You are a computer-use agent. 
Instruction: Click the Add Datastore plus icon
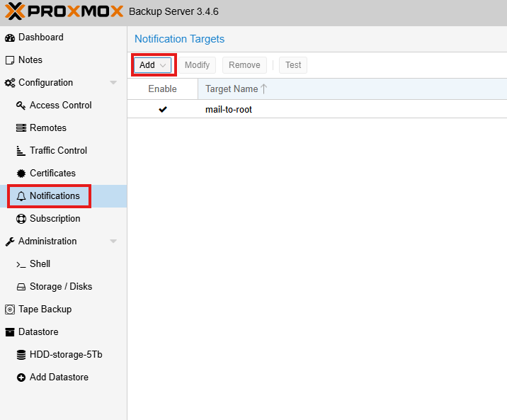point(21,378)
